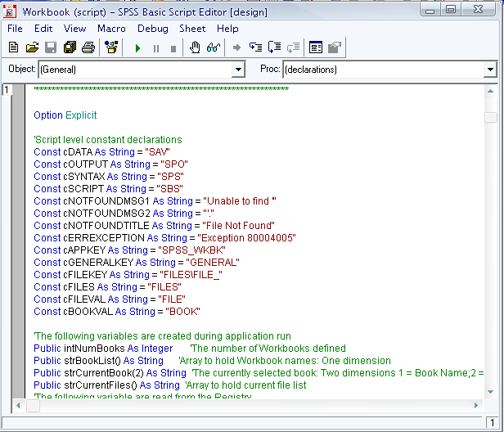Click the Step Out icon
The image size is (504, 432).
tap(293, 47)
